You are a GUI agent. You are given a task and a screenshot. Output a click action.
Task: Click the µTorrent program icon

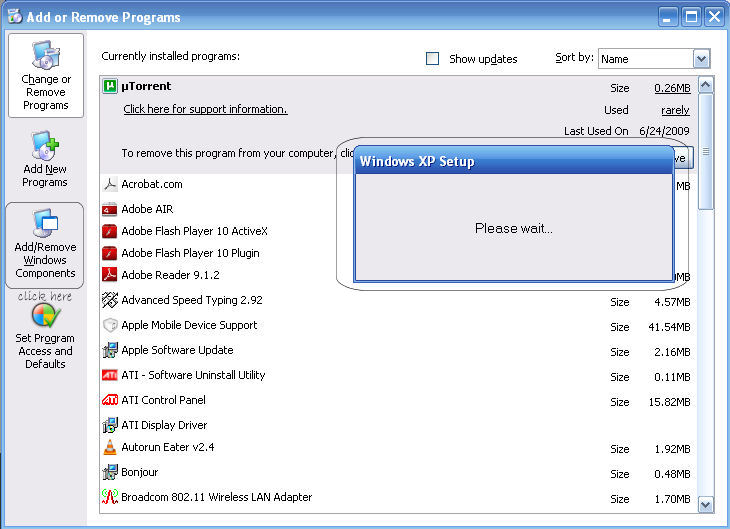pyautogui.click(x=110, y=86)
